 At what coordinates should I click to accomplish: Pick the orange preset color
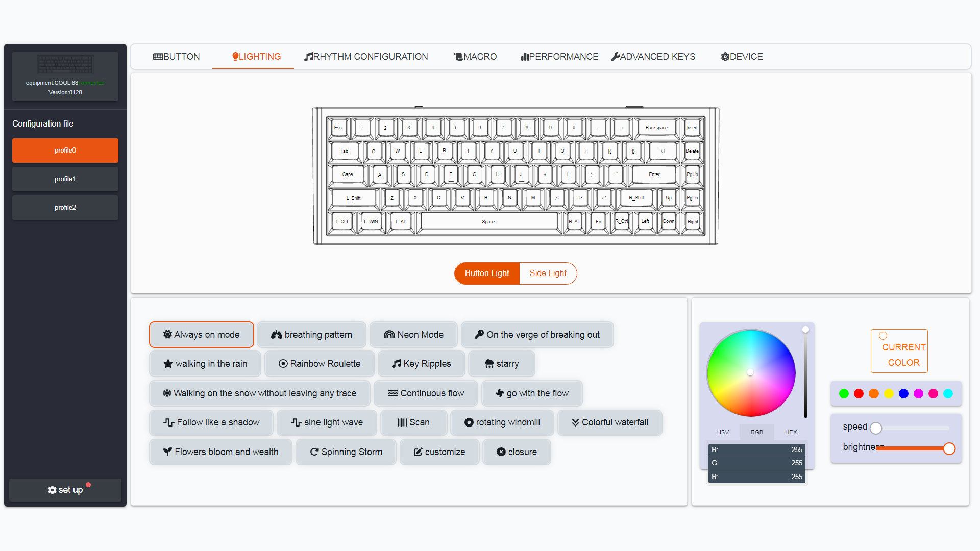click(874, 393)
